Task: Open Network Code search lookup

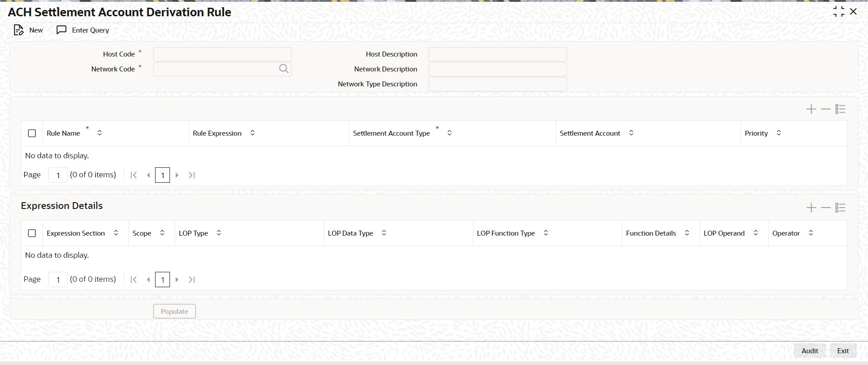Action: coord(283,69)
